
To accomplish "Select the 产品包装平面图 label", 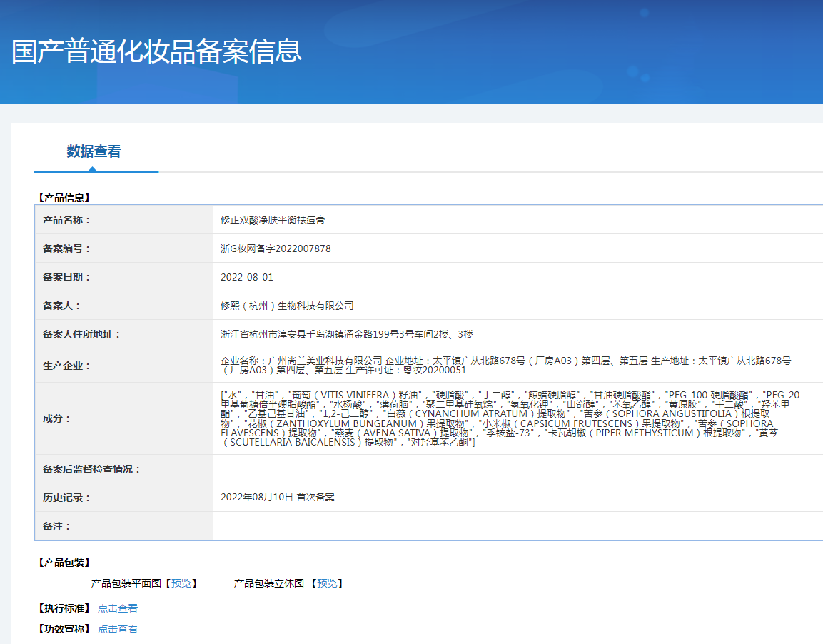I will click(126, 583).
